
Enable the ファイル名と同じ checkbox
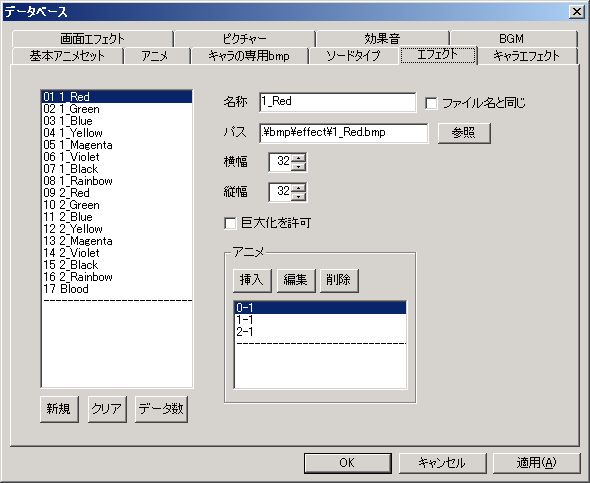click(431, 103)
